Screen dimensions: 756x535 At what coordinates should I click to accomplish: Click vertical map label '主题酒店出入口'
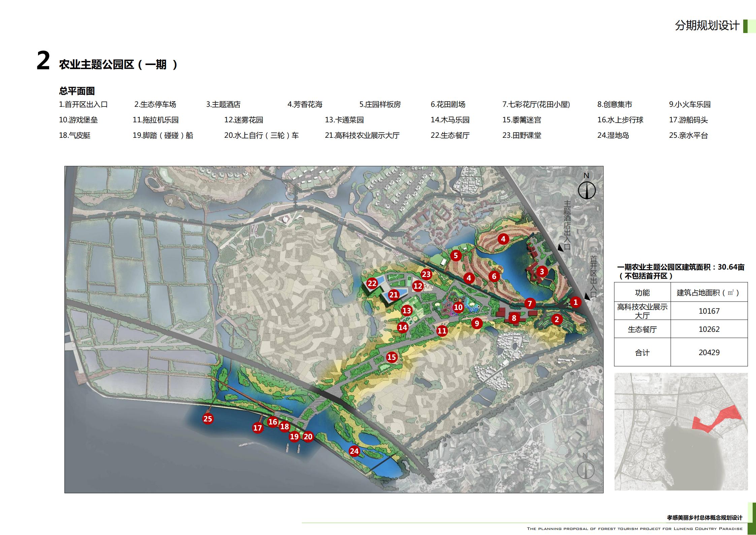567,225
